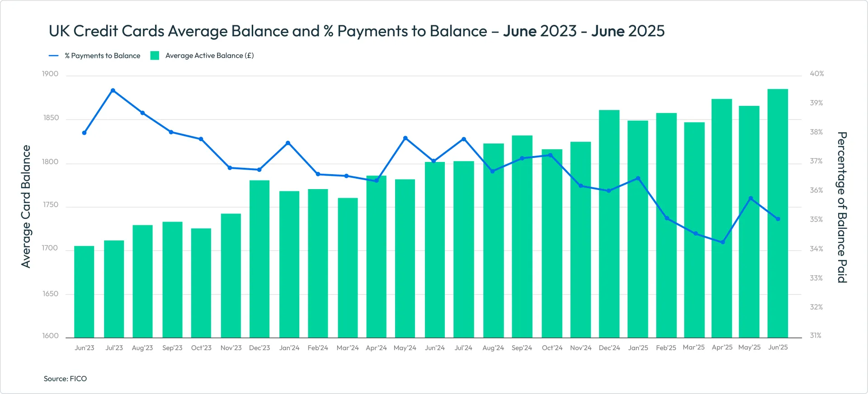Select the Jun'25 bar in the chart
Screen dimensions: 868x394
point(778,214)
